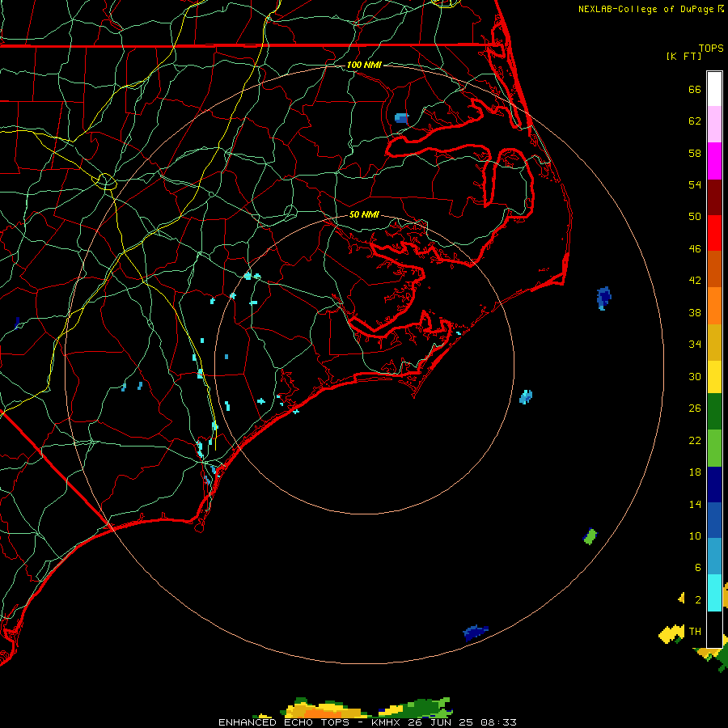Click legend value 50 beside the color scale
Screen dimensions: 728x728
[695, 217]
